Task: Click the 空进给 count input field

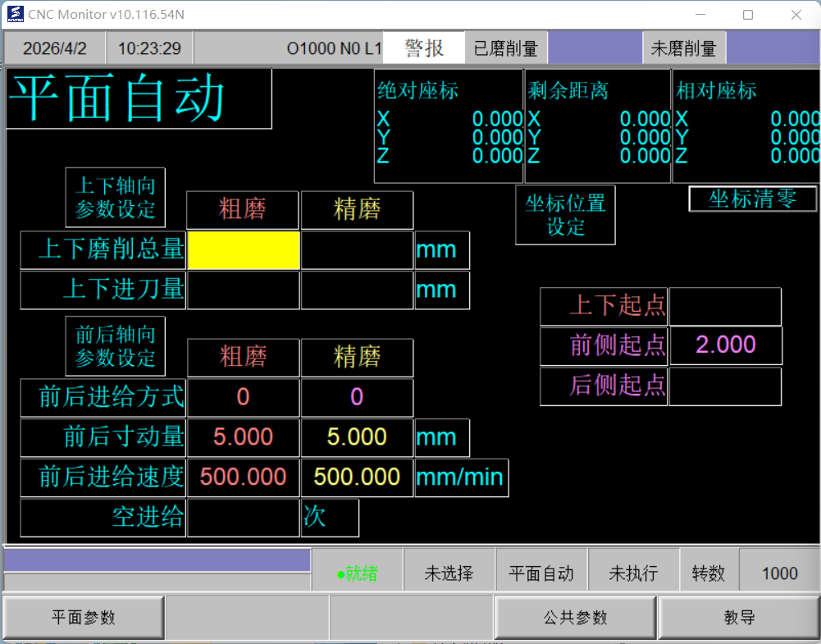Action: tap(244, 518)
